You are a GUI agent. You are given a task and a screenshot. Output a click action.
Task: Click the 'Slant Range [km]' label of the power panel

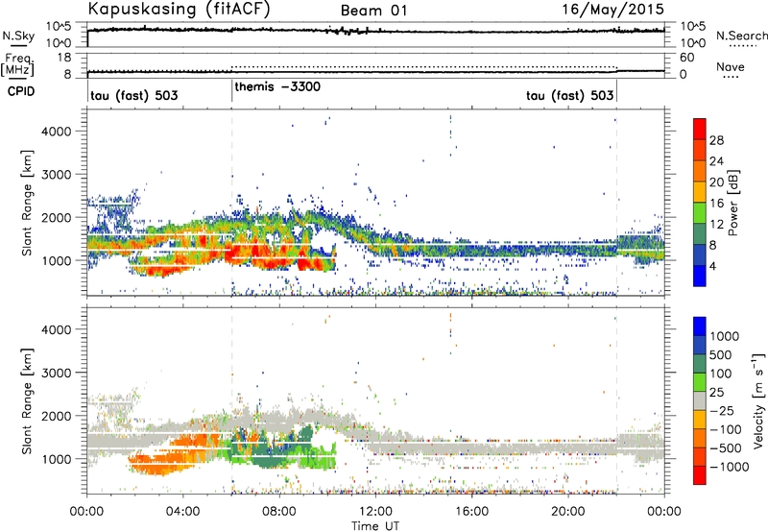pos(27,203)
